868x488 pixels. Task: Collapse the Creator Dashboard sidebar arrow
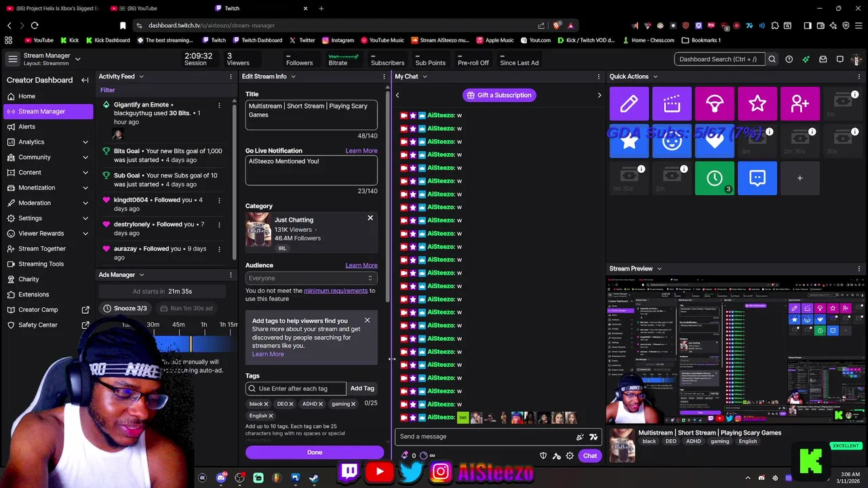click(85, 80)
